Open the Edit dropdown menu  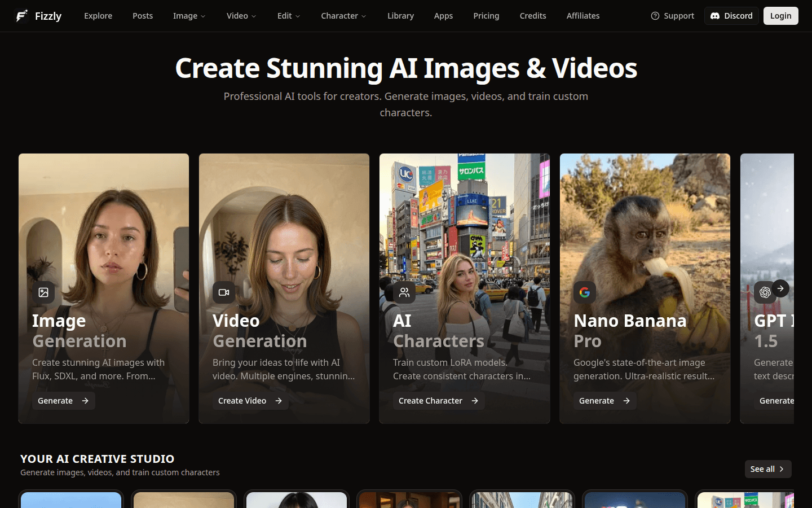(288, 16)
